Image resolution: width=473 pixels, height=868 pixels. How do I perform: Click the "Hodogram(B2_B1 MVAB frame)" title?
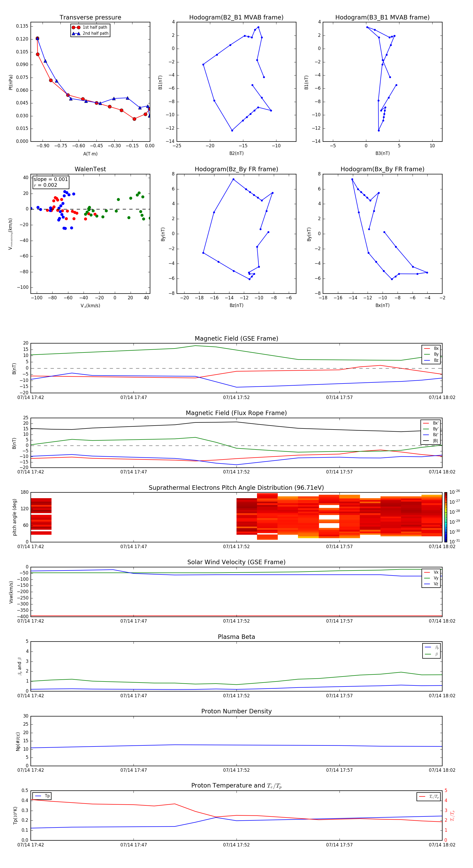coord(236,17)
